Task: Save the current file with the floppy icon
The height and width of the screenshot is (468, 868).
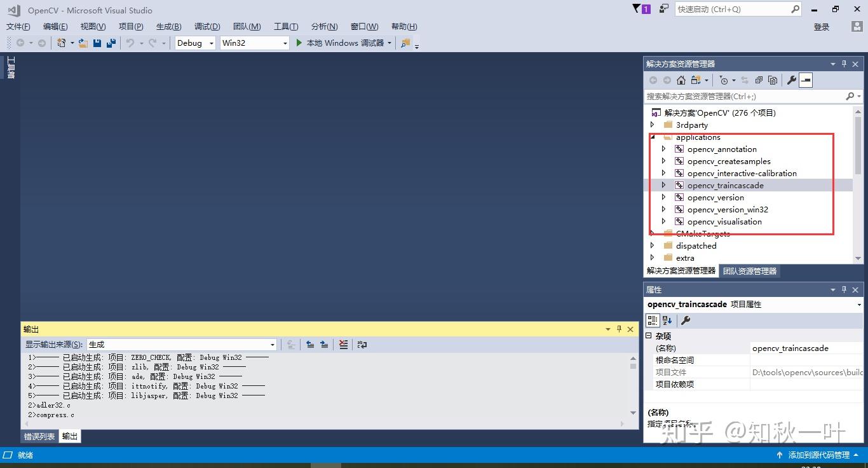Action: (97, 43)
